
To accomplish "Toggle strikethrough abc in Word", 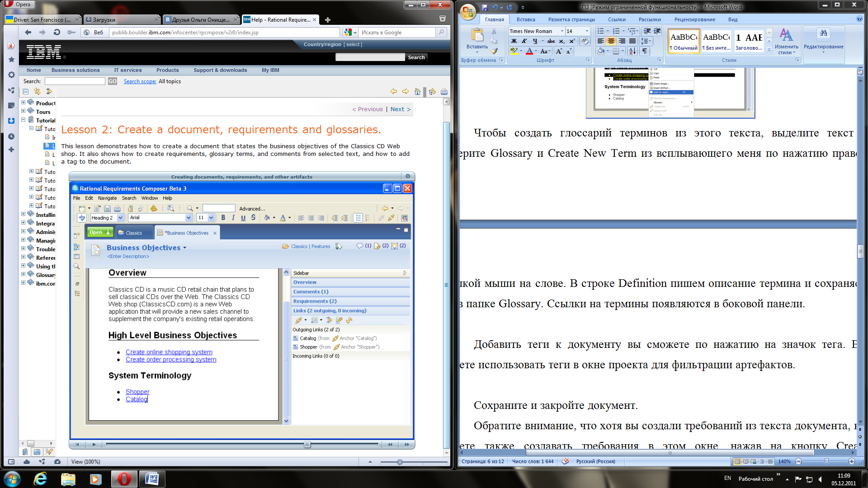I will [551, 41].
